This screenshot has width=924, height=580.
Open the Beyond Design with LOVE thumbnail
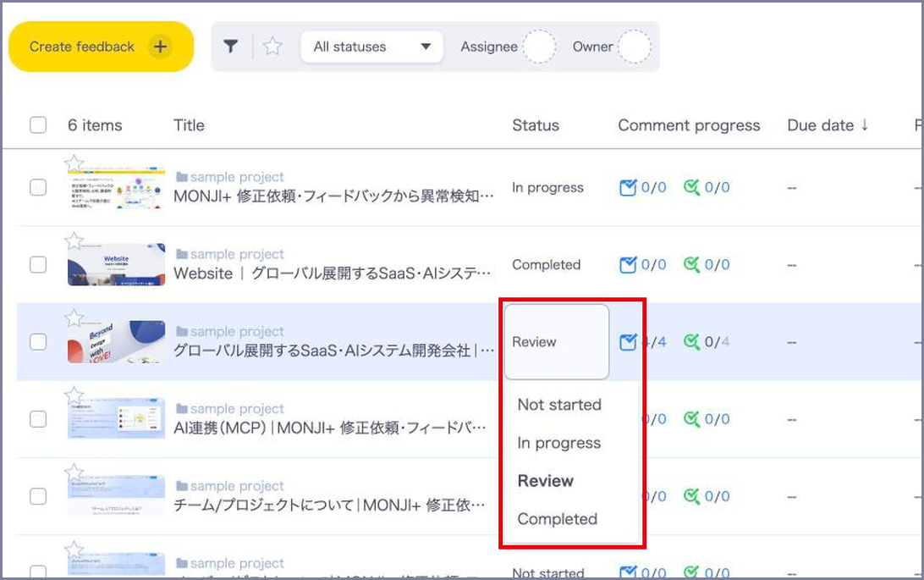point(117,342)
